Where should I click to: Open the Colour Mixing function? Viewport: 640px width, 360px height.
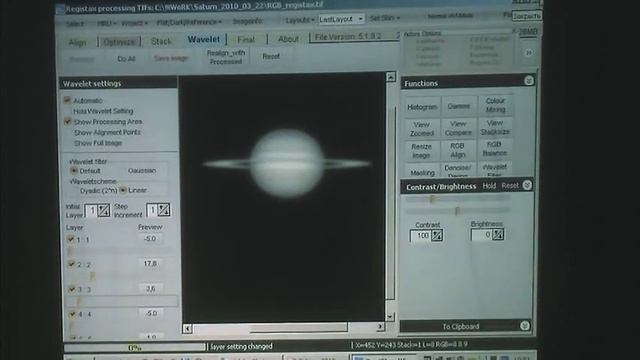coord(495,105)
